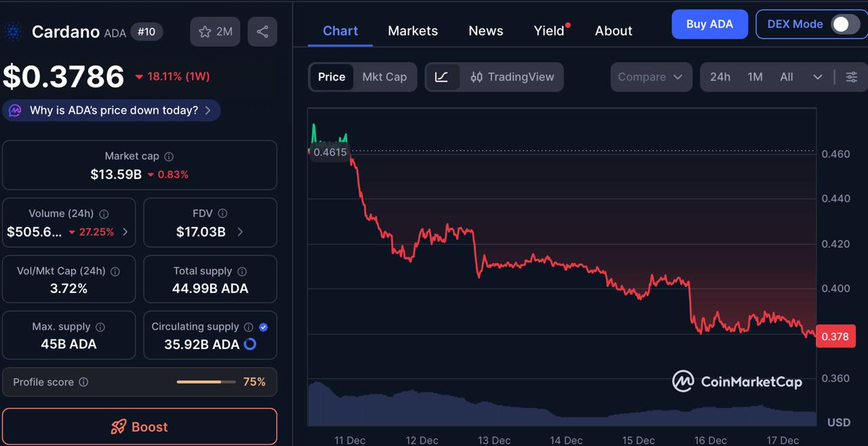Click the Max. supply info icon
The width and height of the screenshot is (868, 446).
click(100, 327)
